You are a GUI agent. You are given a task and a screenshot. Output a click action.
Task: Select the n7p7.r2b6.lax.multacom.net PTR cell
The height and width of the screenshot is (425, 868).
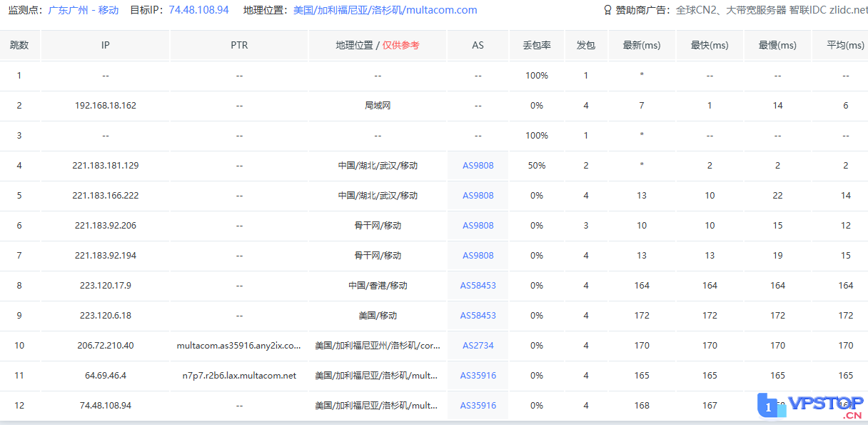click(239, 376)
